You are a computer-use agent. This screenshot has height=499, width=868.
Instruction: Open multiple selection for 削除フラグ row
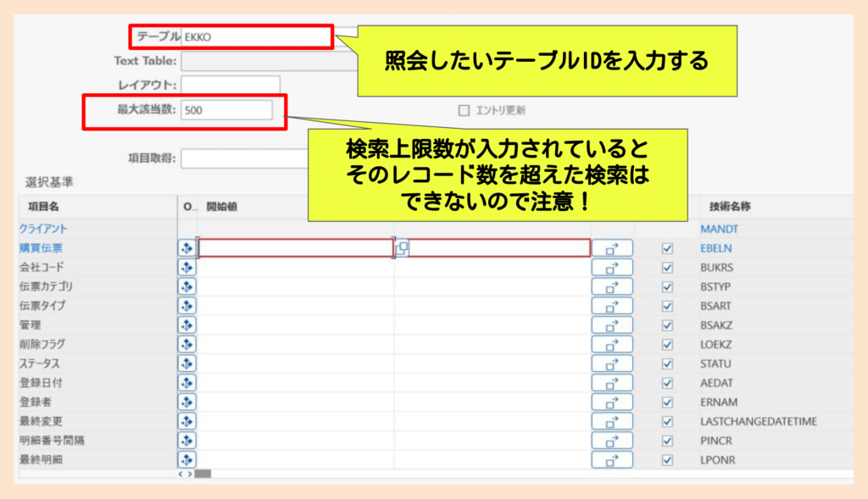point(186,342)
